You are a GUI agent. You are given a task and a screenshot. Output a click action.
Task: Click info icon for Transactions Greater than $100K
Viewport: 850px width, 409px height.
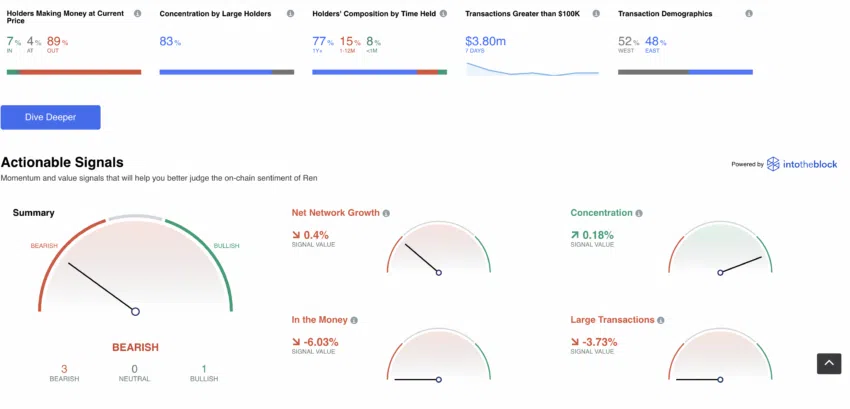[x=596, y=14]
